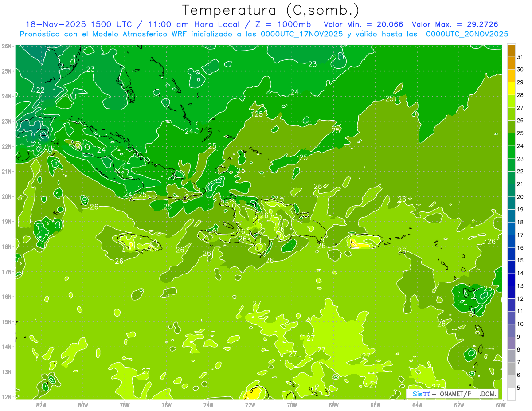Click the '16N' latitude axis label
Image resolution: width=532 pixels, height=411 pixels.
(6, 297)
